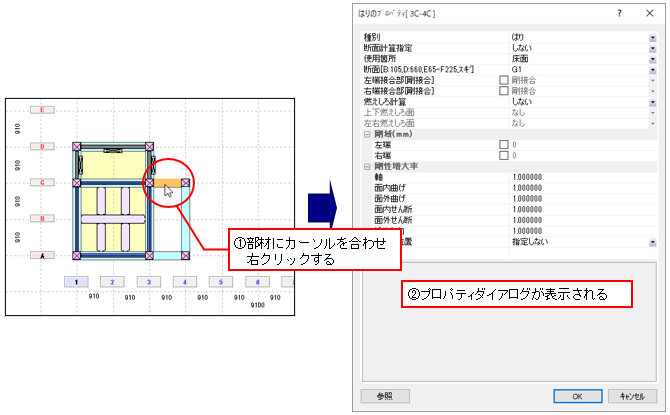Select grid column label 1

pos(76,282)
